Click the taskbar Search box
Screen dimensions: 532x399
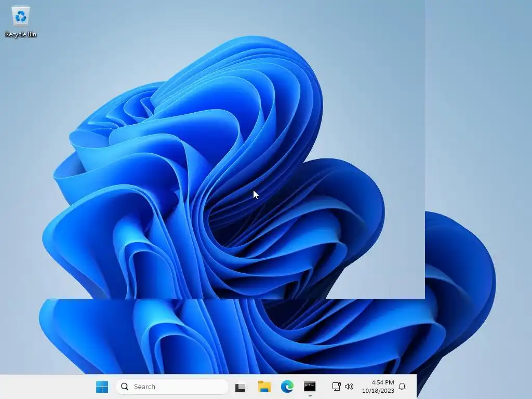(172, 387)
